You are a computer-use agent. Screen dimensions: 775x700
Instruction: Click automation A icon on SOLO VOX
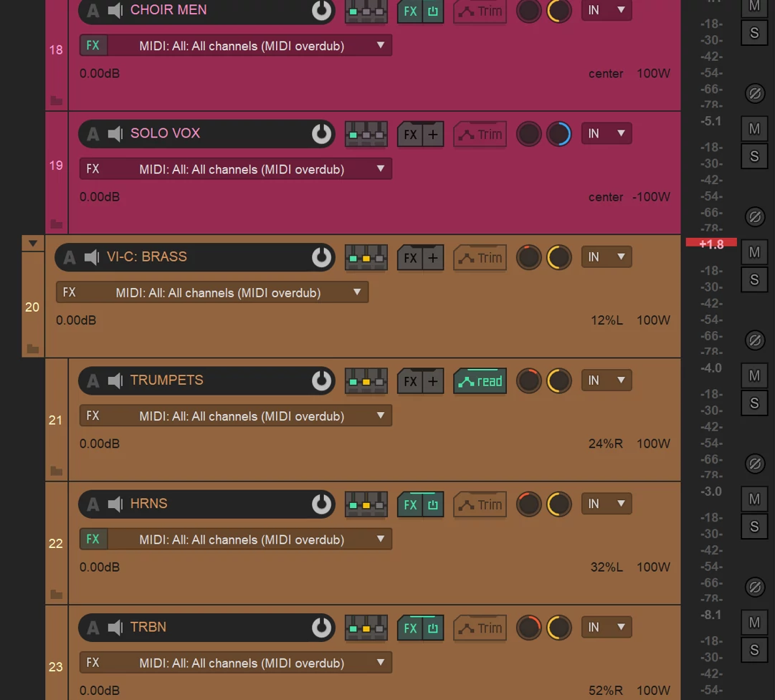[x=93, y=134]
